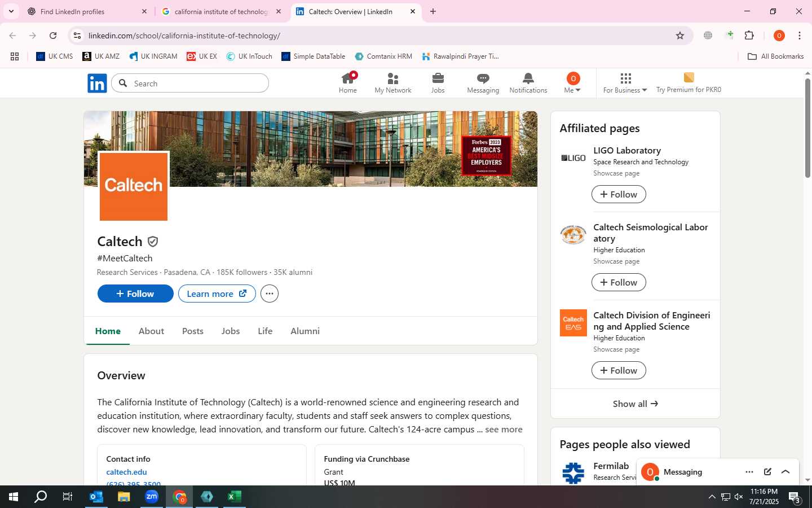Viewport: 812px width, 508px height.
Task: Go to LinkedIn Home via house icon
Action: click(347, 83)
